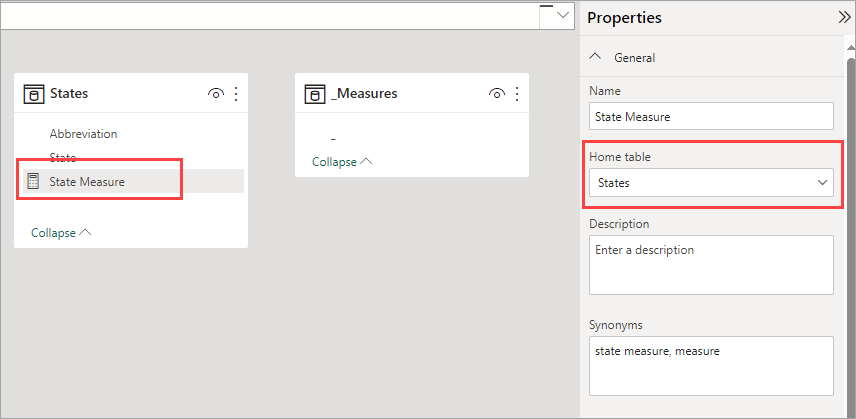The height and width of the screenshot is (419, 856).
Task: Click the States table icon
Action: click(x=34, y=94)
